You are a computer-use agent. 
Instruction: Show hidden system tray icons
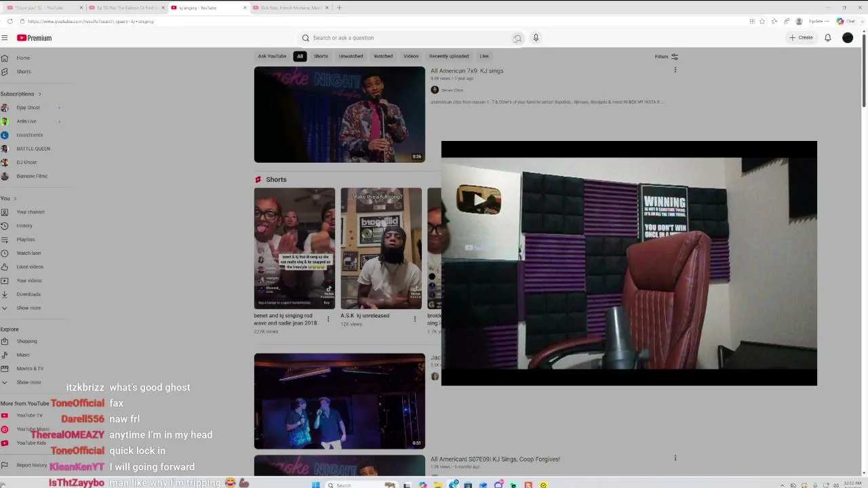tap(783, 485)
